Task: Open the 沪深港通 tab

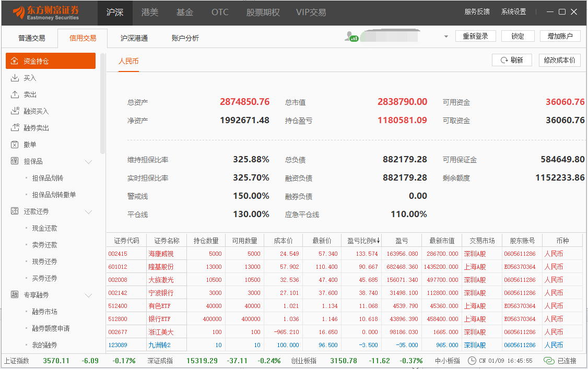Action: [x=134, y=38]
